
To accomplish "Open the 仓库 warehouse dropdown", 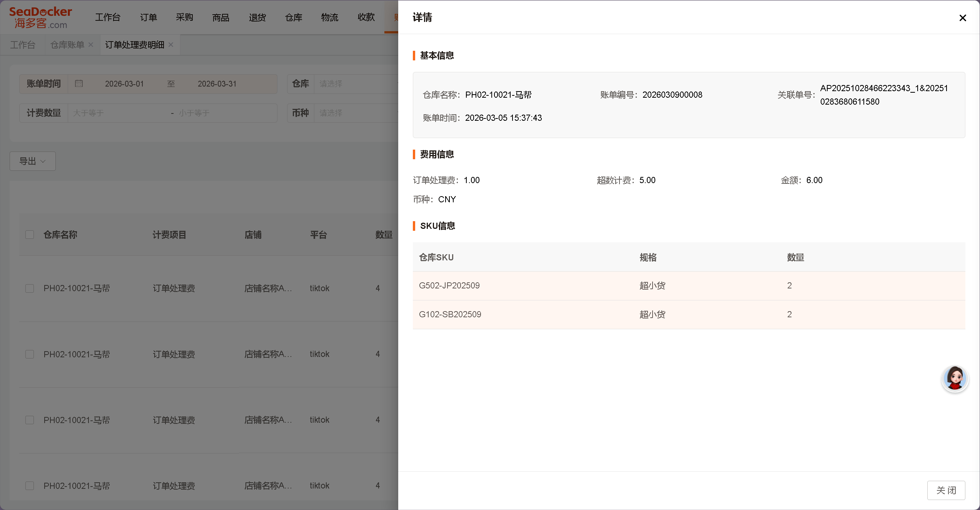I will pos(358,83).
